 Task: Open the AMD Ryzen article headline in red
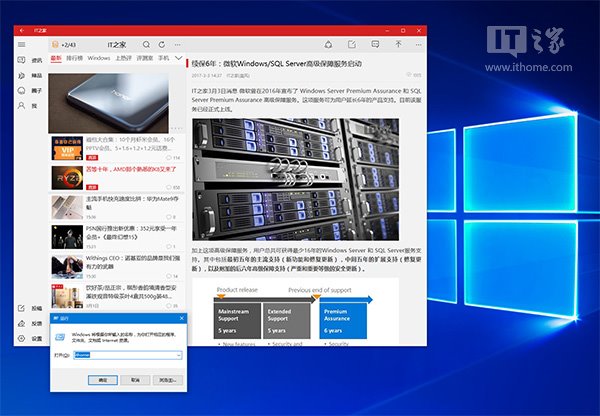pos(131,169)
